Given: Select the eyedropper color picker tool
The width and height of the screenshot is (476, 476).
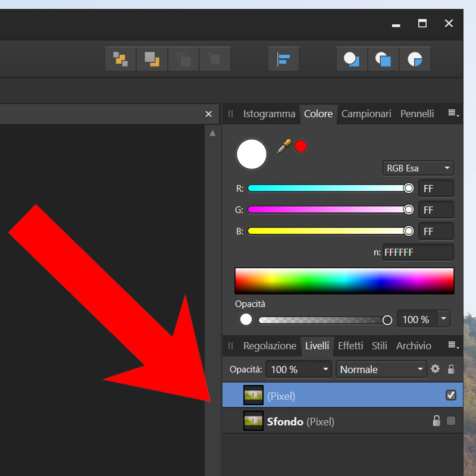Looking at the screenshot, I should tap(284, 146).
